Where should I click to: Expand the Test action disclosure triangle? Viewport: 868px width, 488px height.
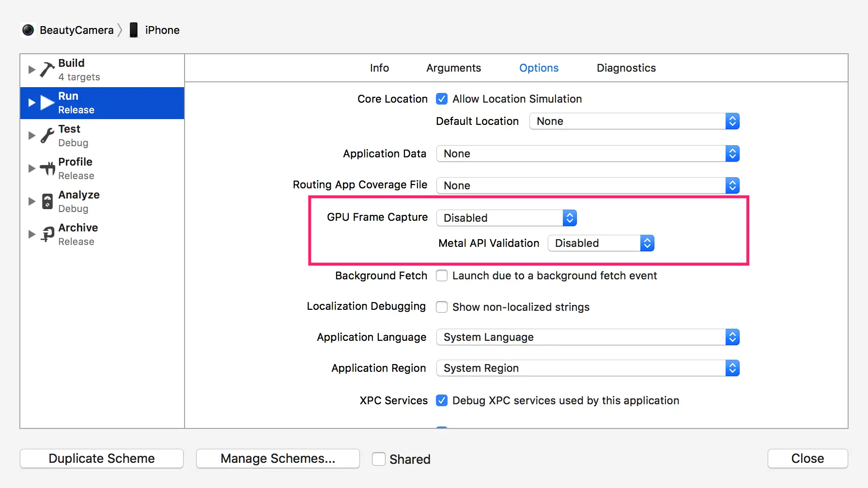click(x=32, y=136)
